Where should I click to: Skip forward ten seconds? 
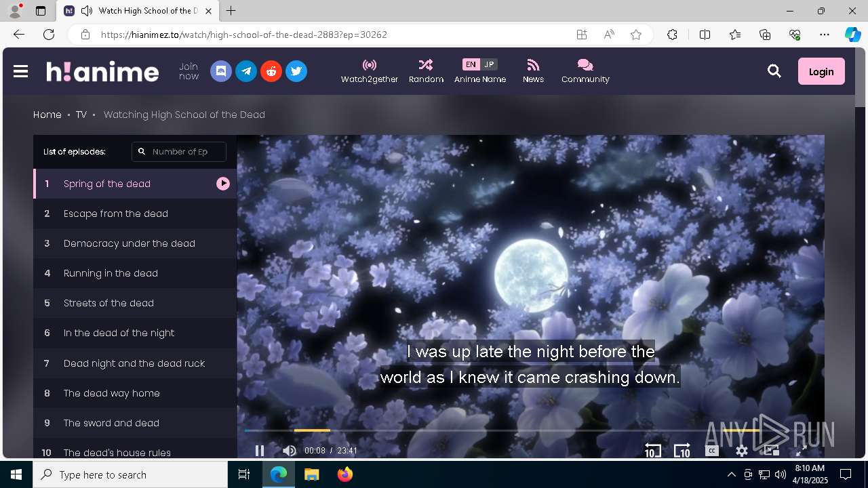[x=682, y=451]
